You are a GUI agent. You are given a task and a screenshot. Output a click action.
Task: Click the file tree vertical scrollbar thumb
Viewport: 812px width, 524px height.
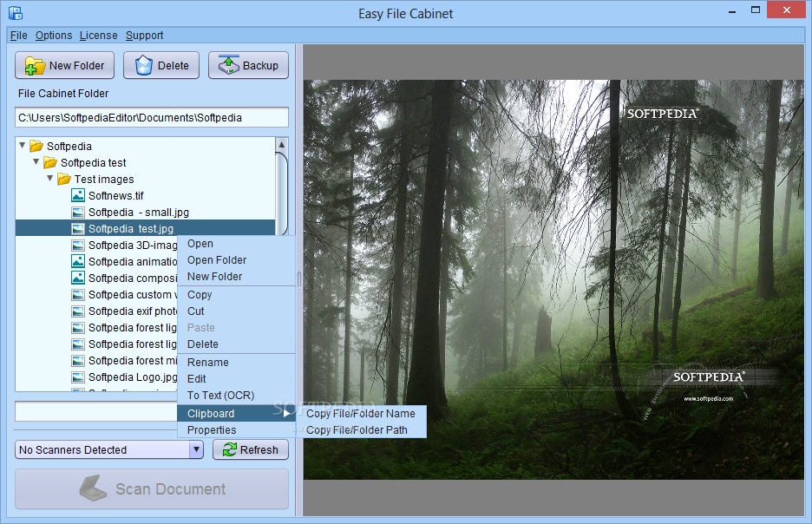tap(281, 193)
